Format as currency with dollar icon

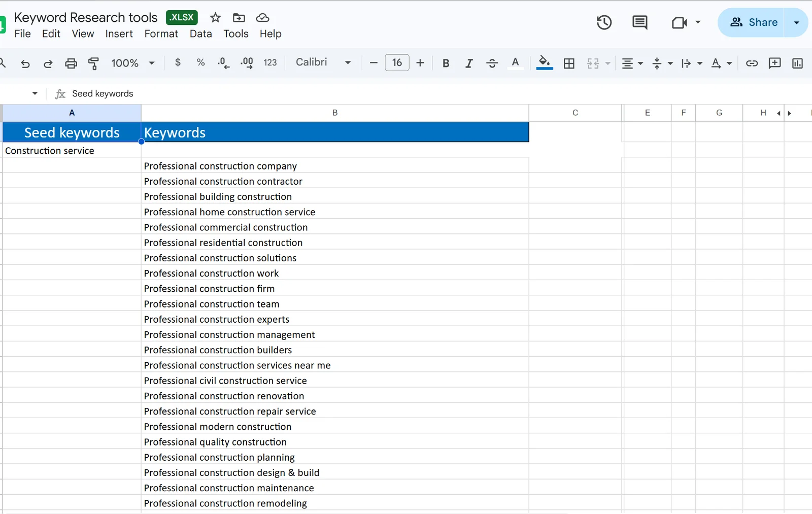pyautogui.click(x=178, y=62)
